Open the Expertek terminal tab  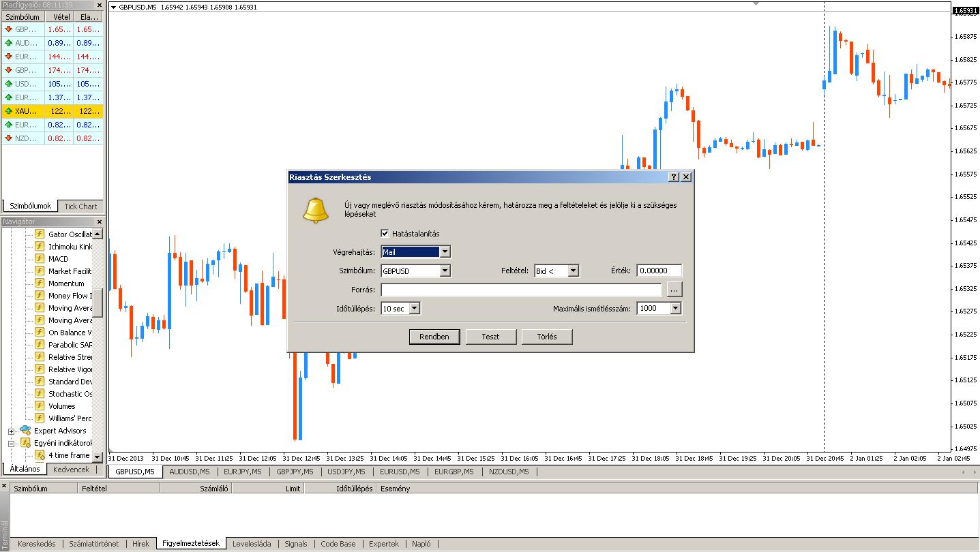click(x=384, y=544)
